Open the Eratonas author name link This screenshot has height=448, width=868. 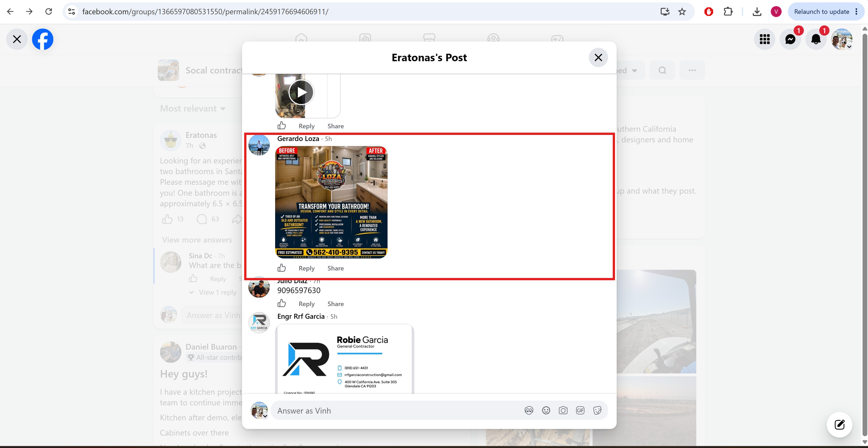point(201,135)
